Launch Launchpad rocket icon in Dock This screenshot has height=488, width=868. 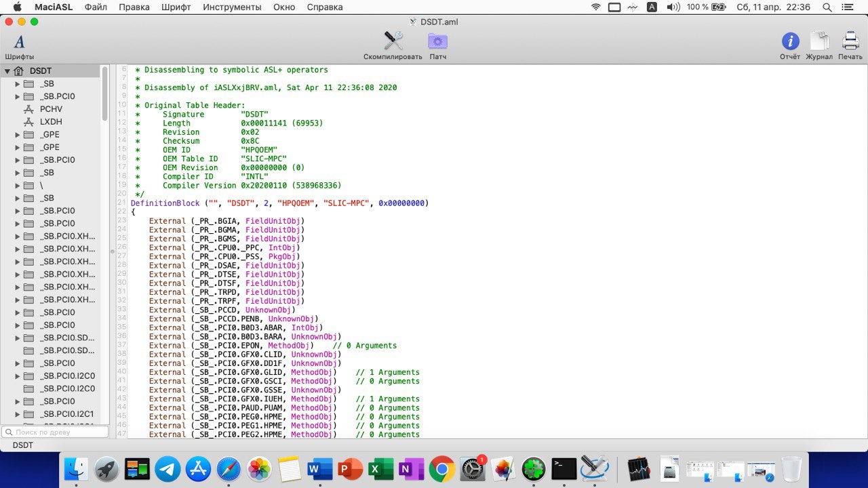point(106,469)
